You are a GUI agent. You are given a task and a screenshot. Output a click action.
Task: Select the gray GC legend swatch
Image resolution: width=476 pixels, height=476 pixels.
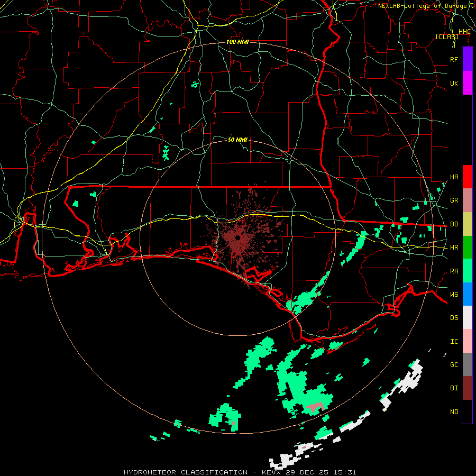[467, 364]
